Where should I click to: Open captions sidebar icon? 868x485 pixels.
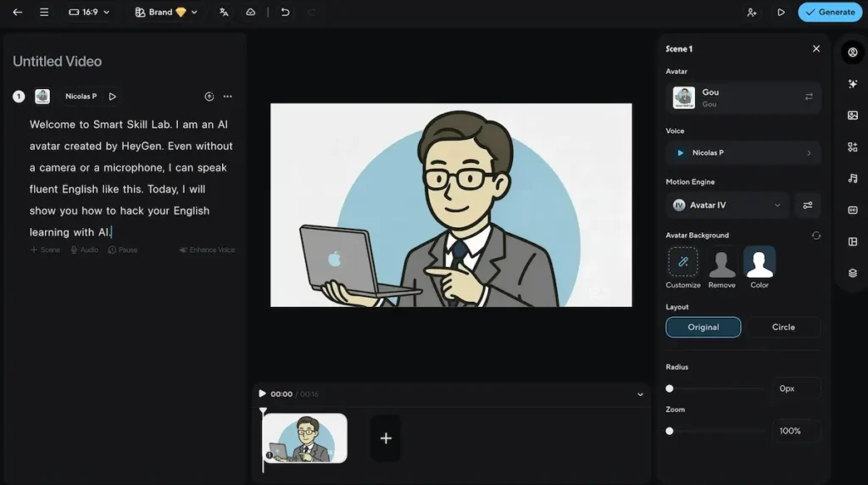(853, 210)
